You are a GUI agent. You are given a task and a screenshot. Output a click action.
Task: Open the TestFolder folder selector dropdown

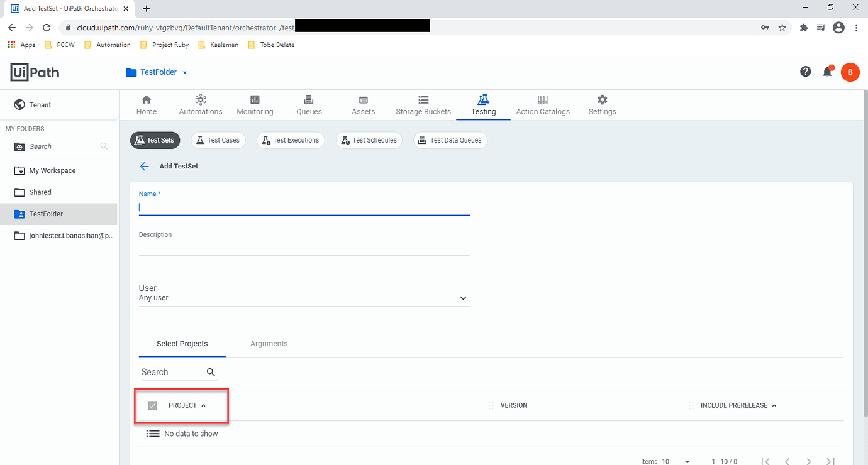point(156,72)
